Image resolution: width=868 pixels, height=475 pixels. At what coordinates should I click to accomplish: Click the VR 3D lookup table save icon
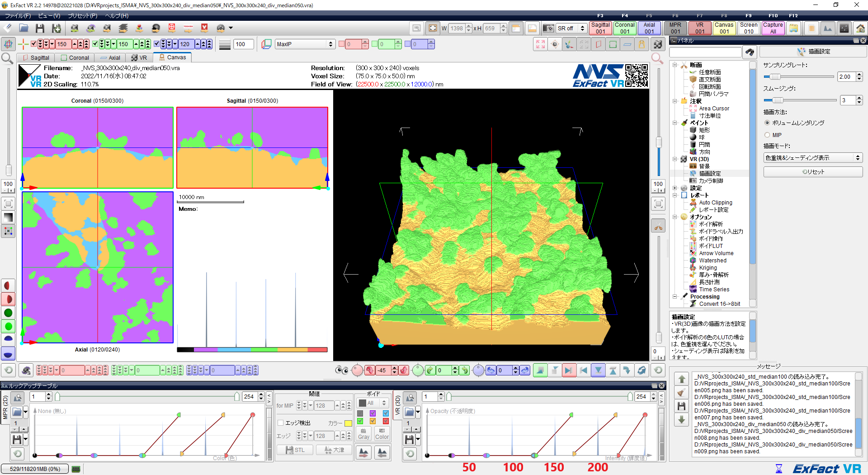[x=410, y=439]
